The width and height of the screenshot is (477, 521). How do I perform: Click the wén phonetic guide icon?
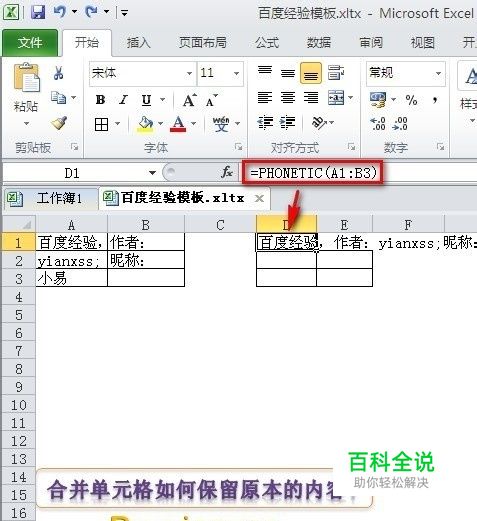click(221, 124)
